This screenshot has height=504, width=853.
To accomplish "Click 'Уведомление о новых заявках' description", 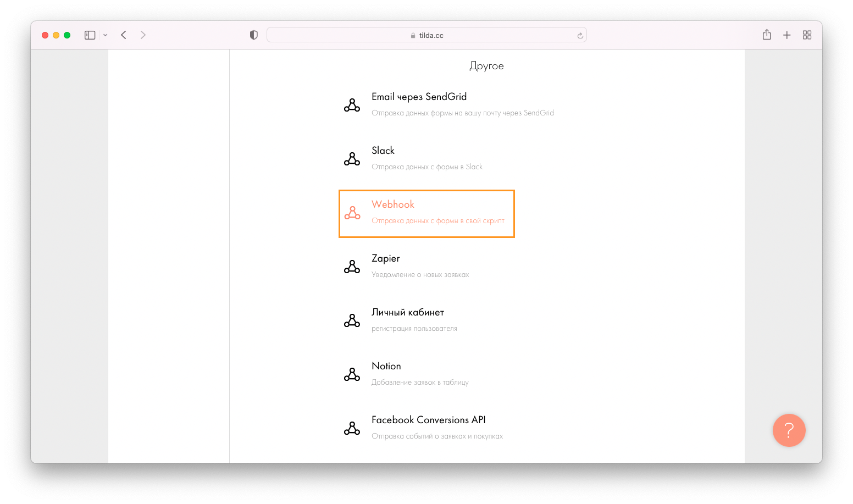I will click(420, 275).
